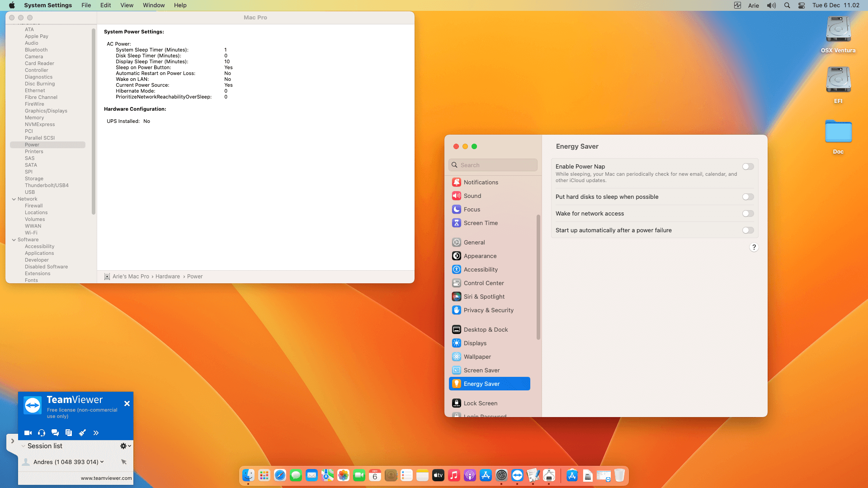Open the TeamViewer video camera icon
The height and width of the screenshot is (488, 868).
(x=28, y=433)
